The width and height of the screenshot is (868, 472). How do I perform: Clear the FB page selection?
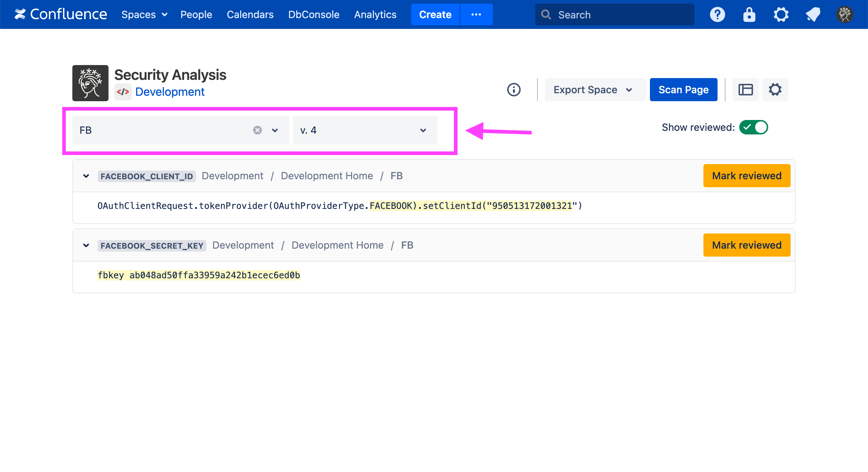pos(257,130)
